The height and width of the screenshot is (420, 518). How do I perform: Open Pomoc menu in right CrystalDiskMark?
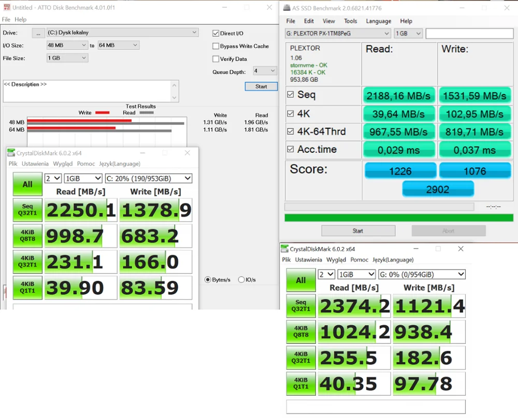(359, 260)
